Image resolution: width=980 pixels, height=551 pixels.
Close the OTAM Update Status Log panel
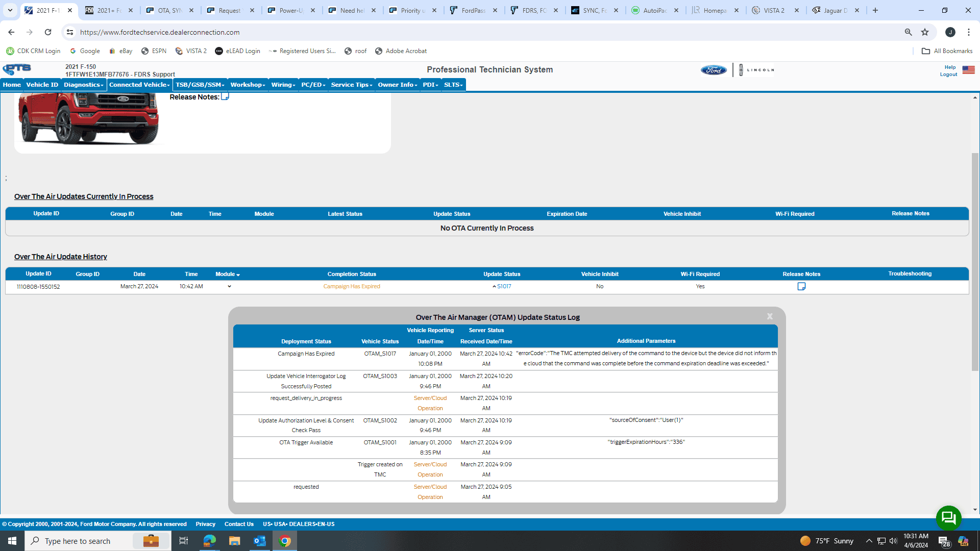[770, 317]
